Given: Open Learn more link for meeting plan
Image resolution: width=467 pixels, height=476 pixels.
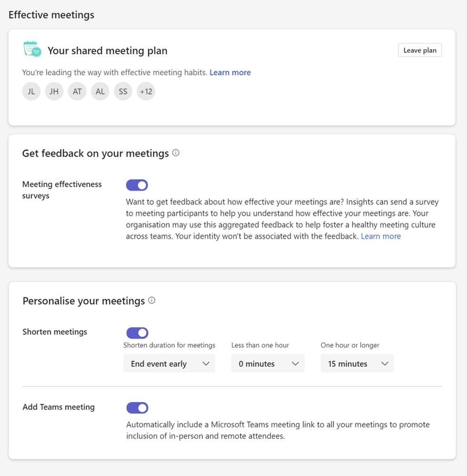Looking at the screenshot, I should pyautogui.click(x=230, y=72).
